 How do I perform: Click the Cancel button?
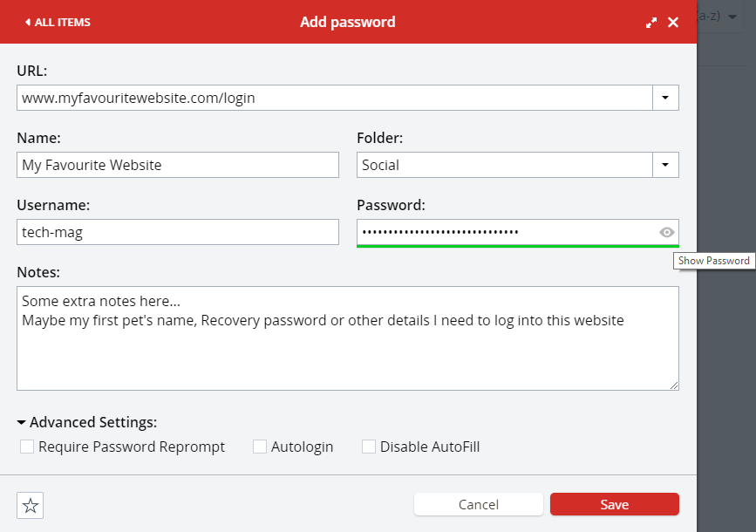(479, 504)
